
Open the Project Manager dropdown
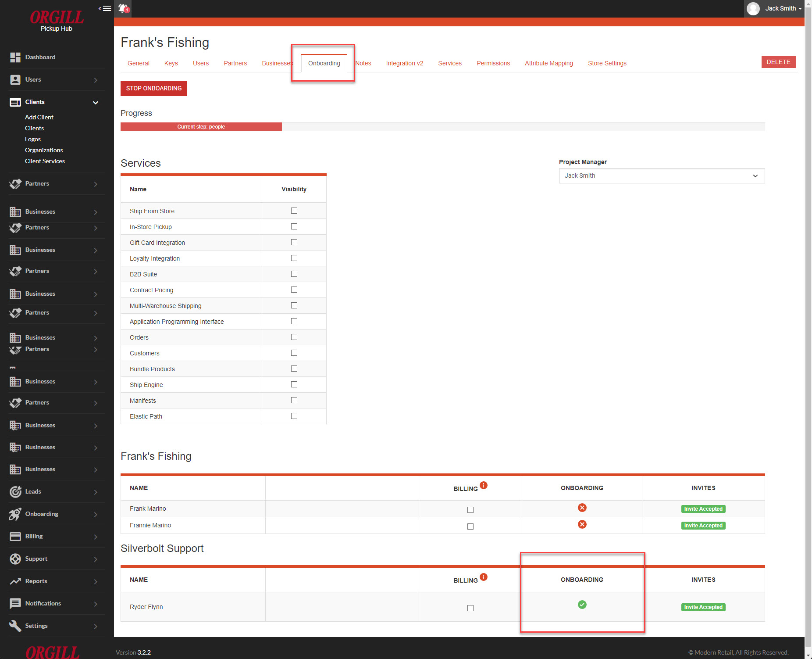[662, 176]
